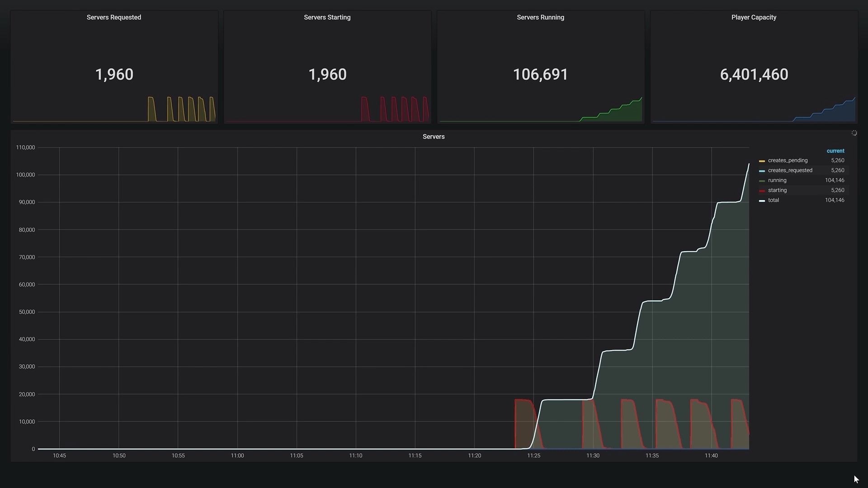Toggle the creates_requested series in legend
868x488 pixels.
790,170
